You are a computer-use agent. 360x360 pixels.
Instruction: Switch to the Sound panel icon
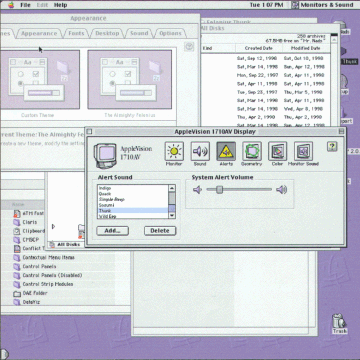[x=200, y=151]
